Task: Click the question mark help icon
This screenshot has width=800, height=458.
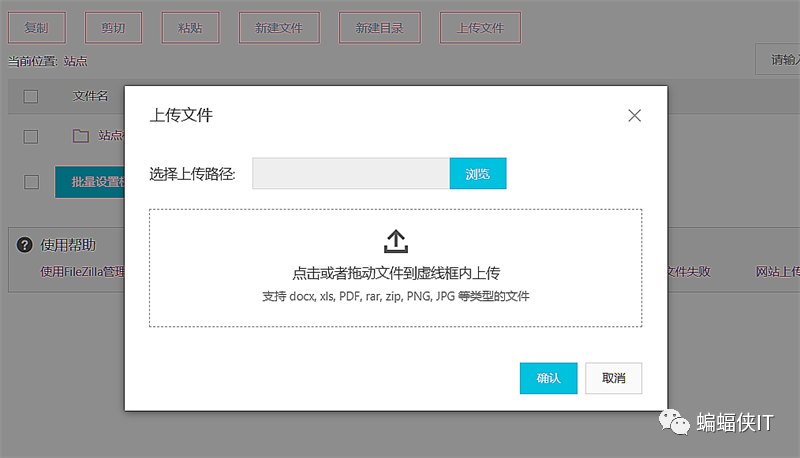Action: pyautogui.click(x=24, y=245)
